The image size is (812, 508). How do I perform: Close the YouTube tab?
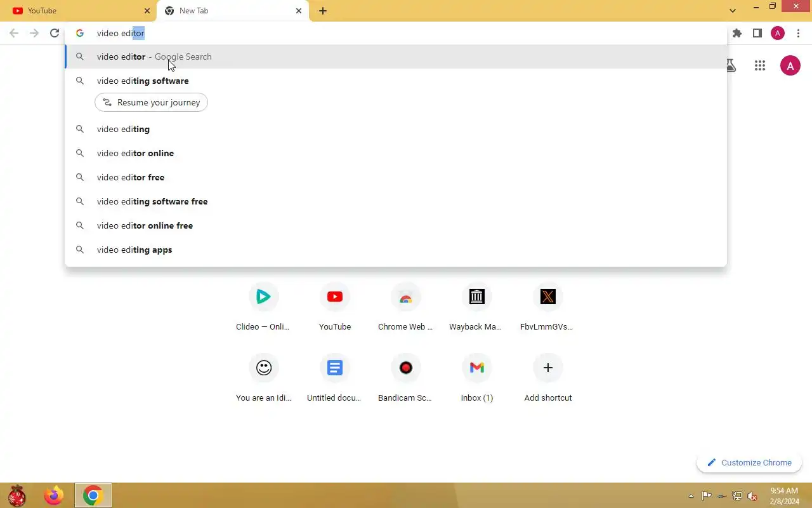click(147, 11)
